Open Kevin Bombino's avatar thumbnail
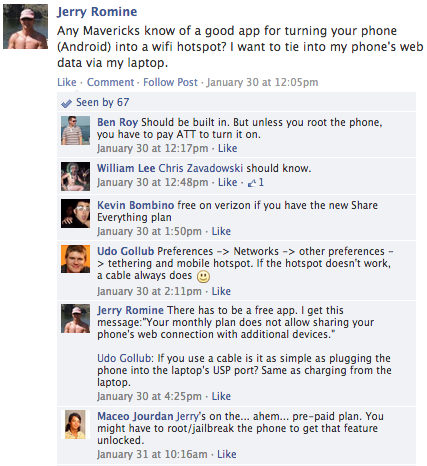 pyautogui.click(x=75, y=213)
